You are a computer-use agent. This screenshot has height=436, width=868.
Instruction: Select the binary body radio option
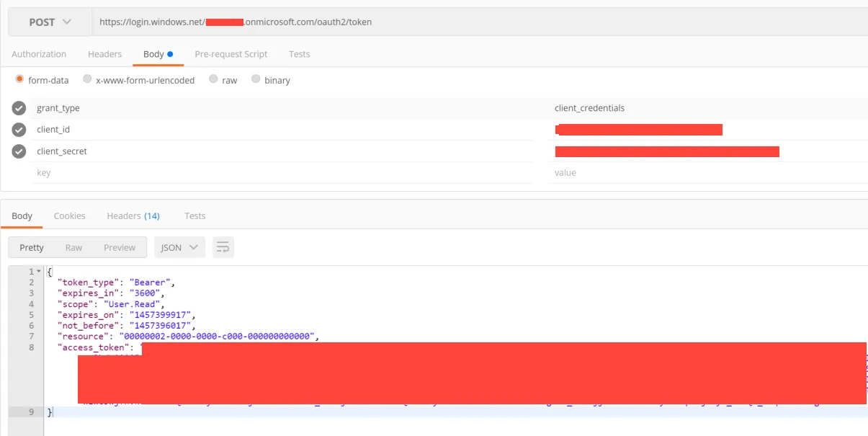[256, 79]
